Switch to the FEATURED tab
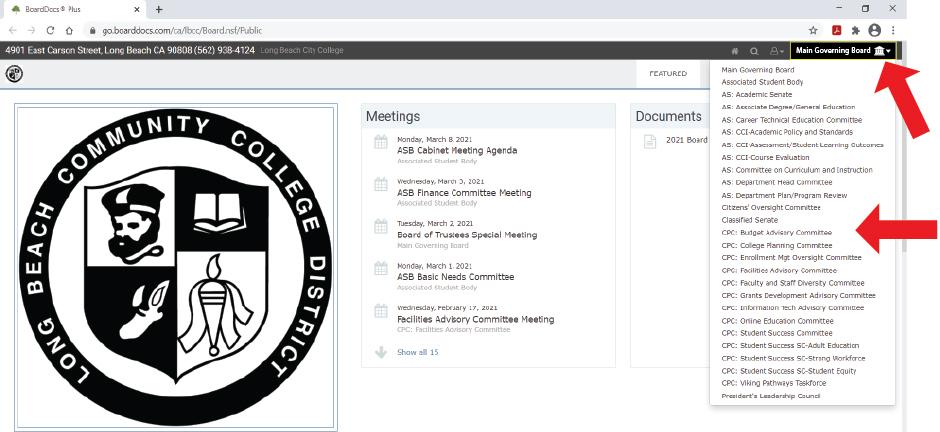The height and width of the screenshot is (432, 940). click(668, 74)
